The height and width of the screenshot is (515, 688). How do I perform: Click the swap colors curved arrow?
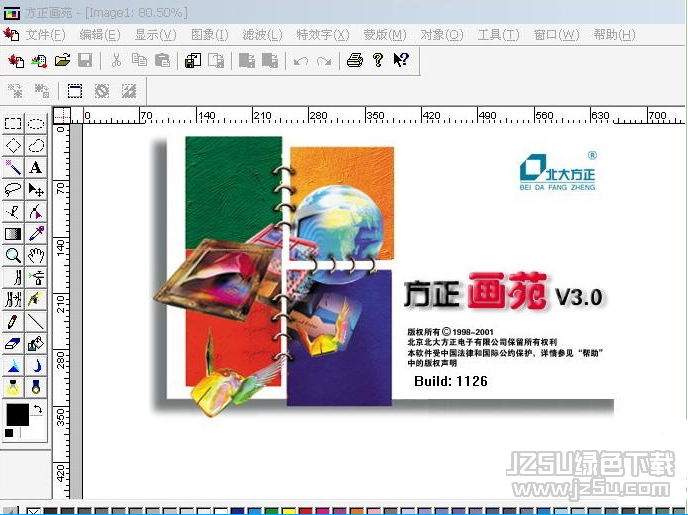coord(38,410)
